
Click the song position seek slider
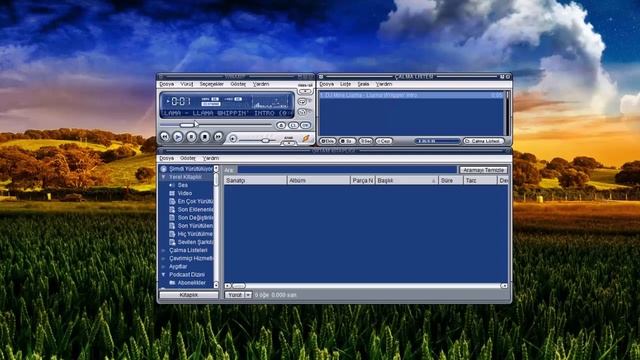point(216,125)
